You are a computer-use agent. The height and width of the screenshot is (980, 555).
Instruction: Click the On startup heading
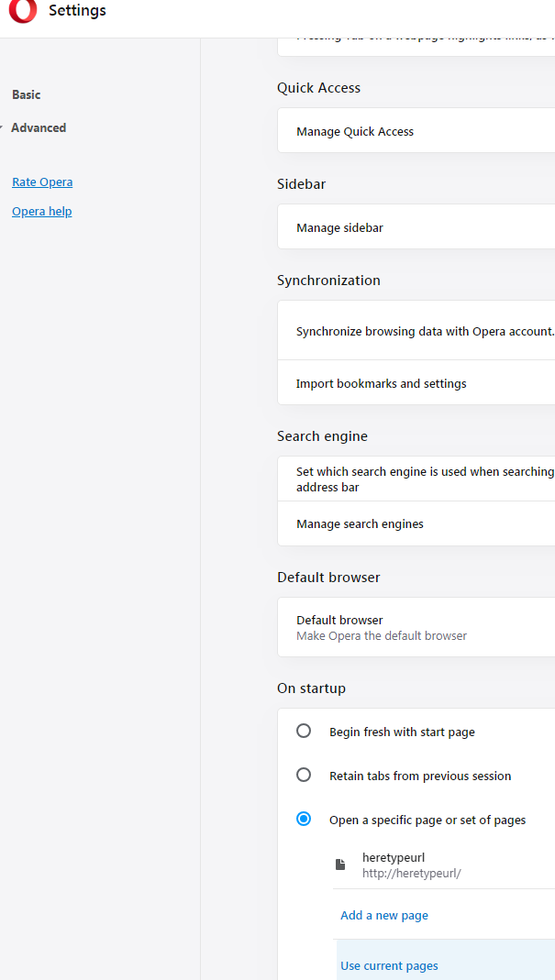[x=312, y=688]
